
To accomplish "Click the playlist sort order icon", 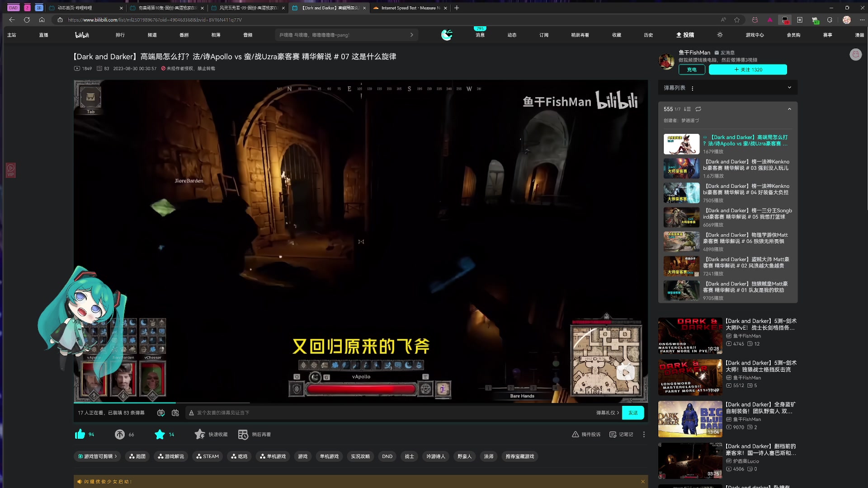I will click(x=687, y=109).
